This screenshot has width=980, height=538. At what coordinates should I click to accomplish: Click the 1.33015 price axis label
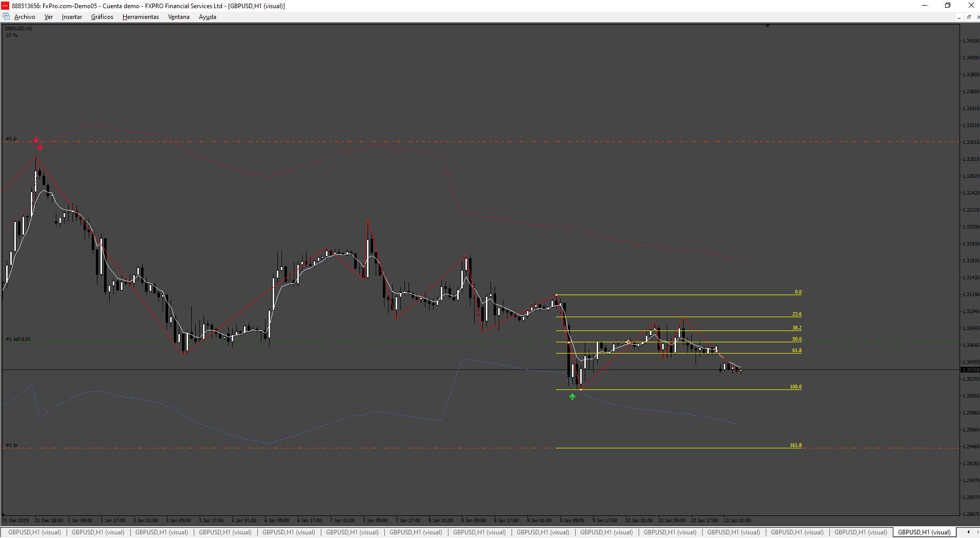coord(971,142)
